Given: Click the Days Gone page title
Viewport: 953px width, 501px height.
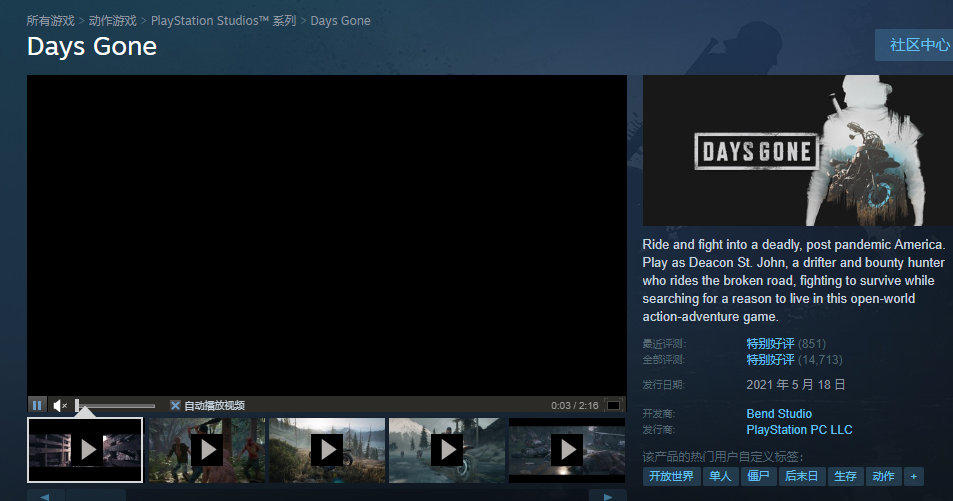Looking at the screenshot, I should pos(92,47).
